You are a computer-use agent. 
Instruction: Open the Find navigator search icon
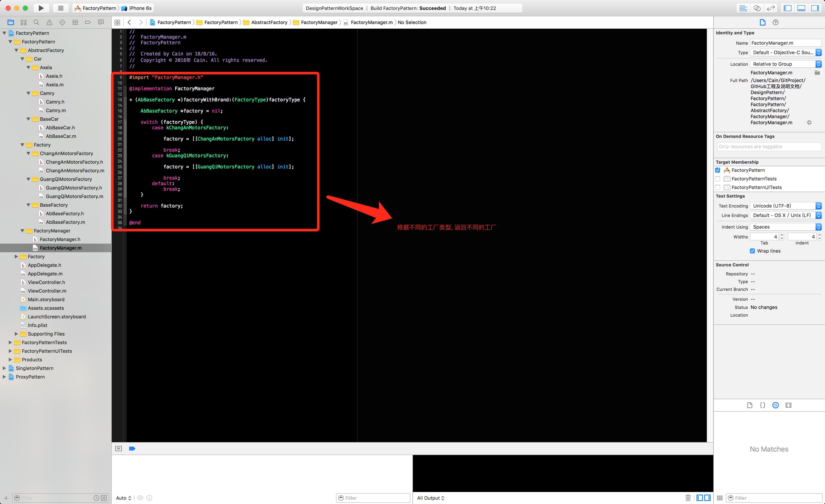[36, 22]
